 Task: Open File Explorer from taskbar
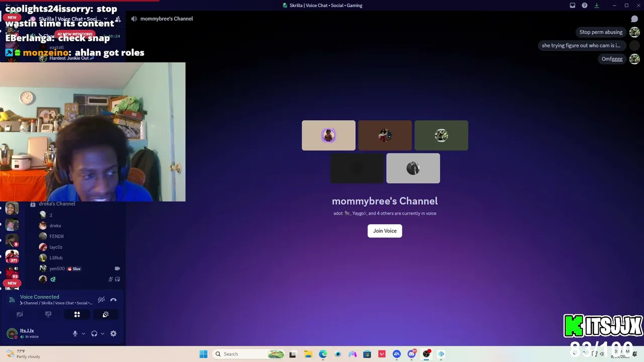[308, 354]
